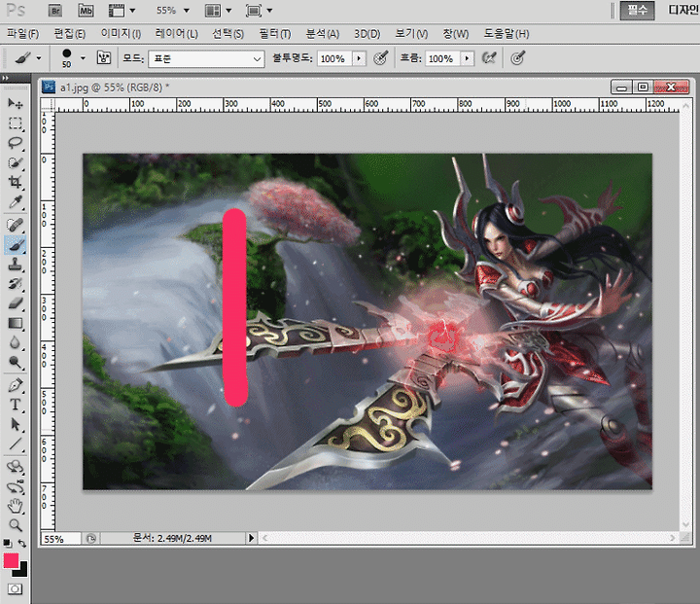Select the 3D Camera Orbit tool
Screen dimensions: 700x604
point(16,486)
